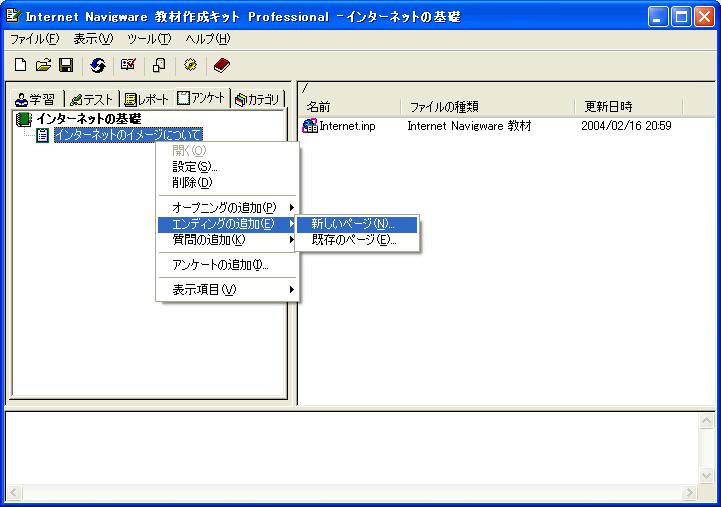Close the Internet Navigware window
The image size is (721, 507).
pos(704,17)
